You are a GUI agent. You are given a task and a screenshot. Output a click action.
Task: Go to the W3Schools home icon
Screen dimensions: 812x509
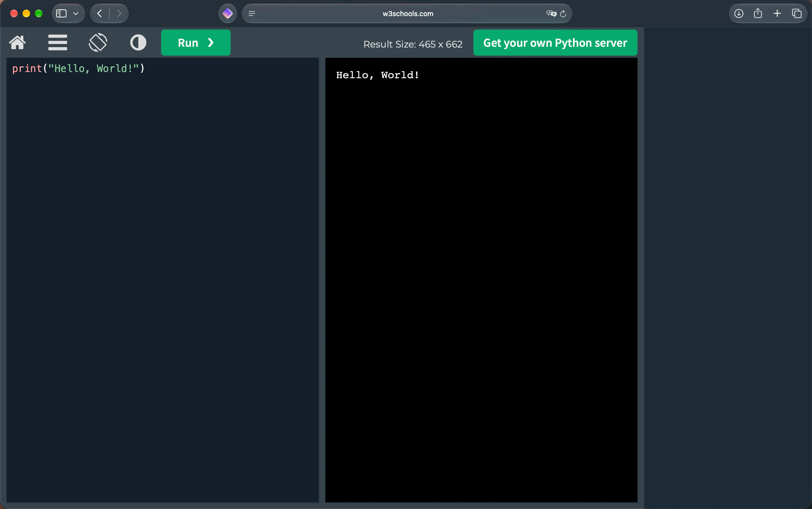tap(17, 42)
